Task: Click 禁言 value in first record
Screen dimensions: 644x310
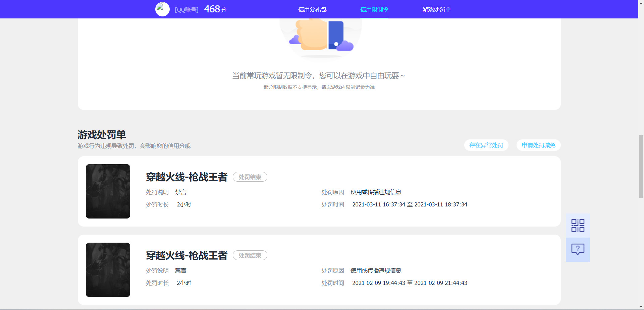Action: 180,192
